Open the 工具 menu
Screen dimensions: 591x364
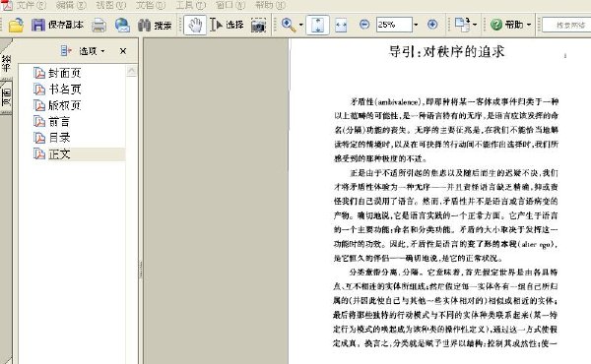pyautogui.click(x=191, y=5)
